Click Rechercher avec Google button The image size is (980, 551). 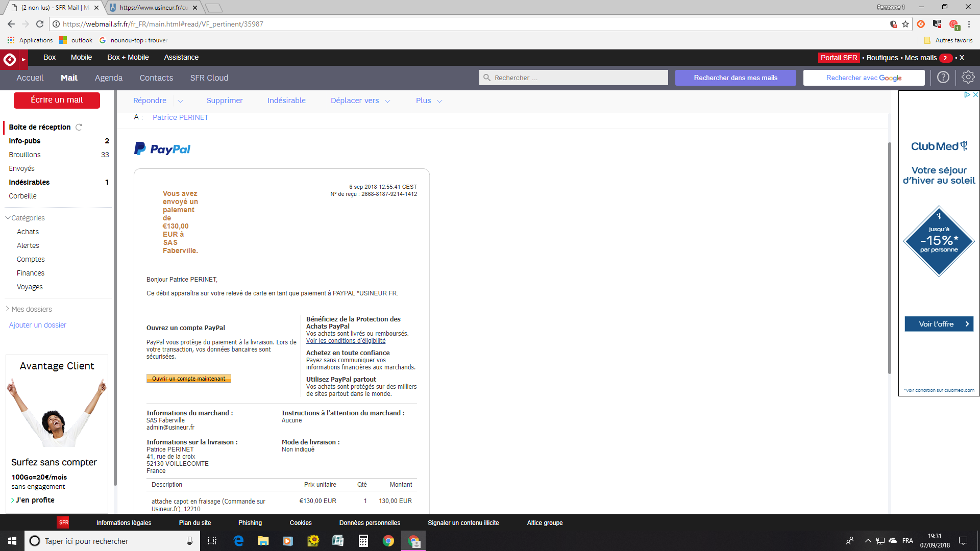pyautogui.click(x=864, y=78)
